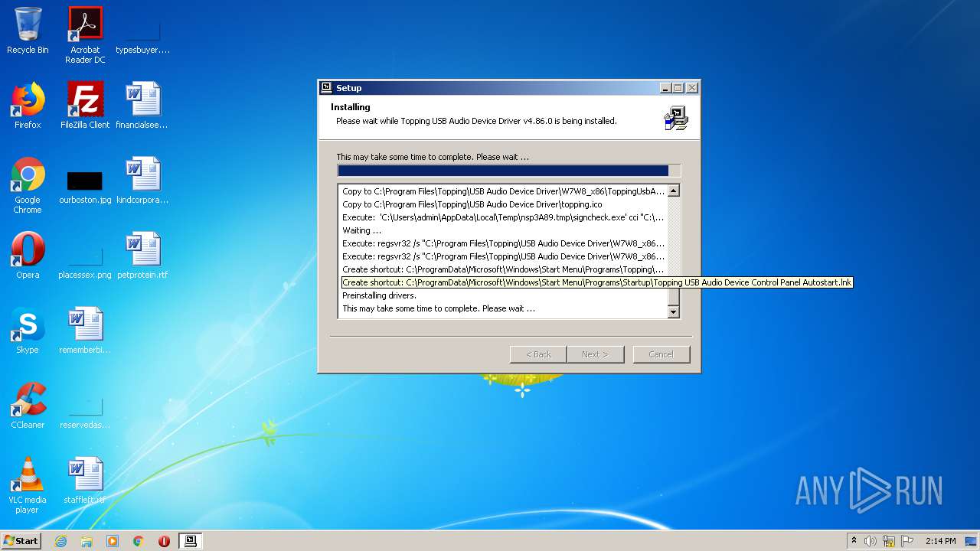The height and width of the screenshot is (551, 980).
Task: Click the Next button in Setup
Action: (x=595, y=354)
